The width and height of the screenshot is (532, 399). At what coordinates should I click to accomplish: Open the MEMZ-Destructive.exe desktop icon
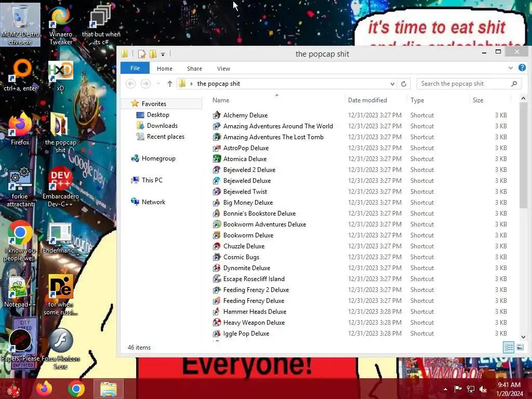tap(20, 24)
